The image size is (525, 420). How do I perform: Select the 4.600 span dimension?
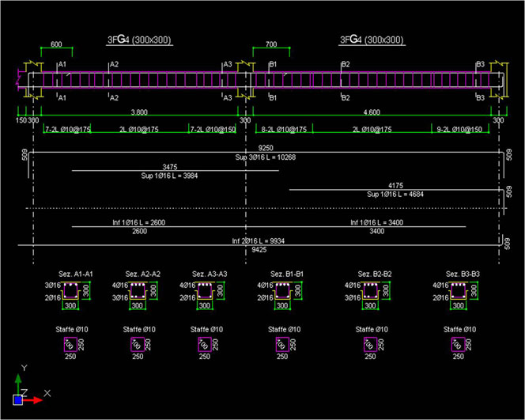372,112
